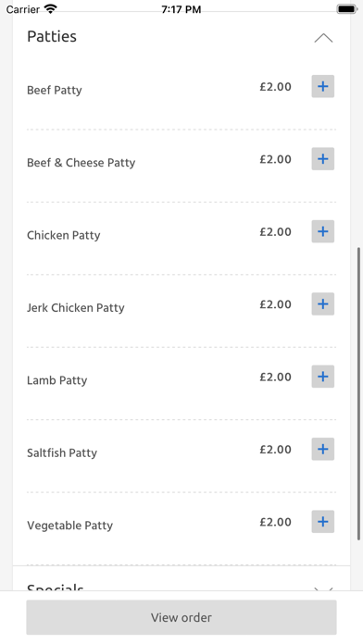Collapse the Patties section chevron
Viewport: 363px width, 644px height.
pos(323,38)
